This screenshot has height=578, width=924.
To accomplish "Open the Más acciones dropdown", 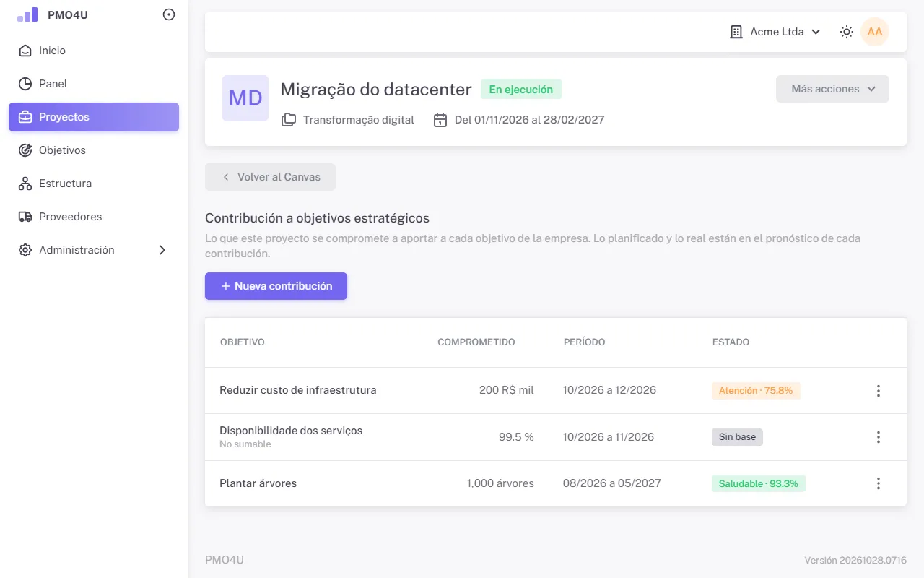I will (832, 89).
